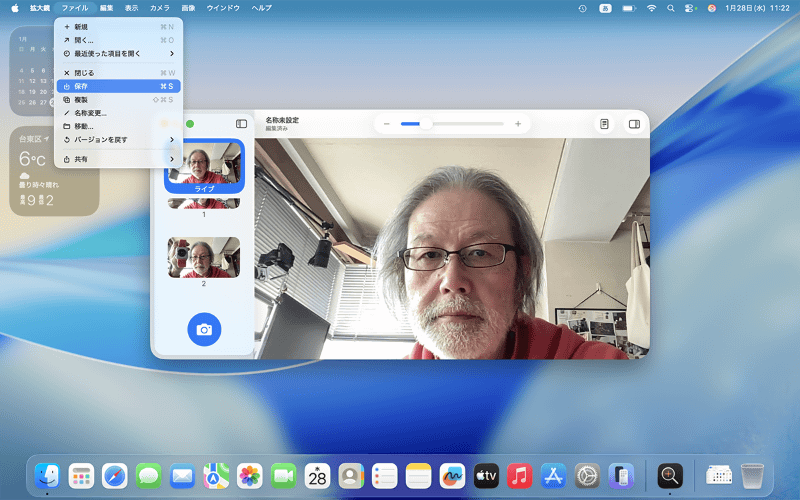This screenshot has width=800, height=500.
Task: Choose 複製 in the File menu
Action: tap(118, 99)
